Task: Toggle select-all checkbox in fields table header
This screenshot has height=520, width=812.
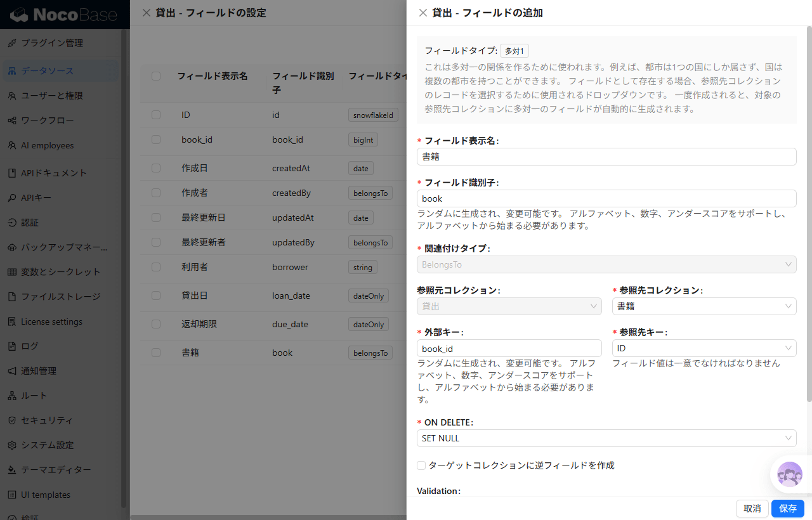Action: pyautogui.click(x=156, y=76)
